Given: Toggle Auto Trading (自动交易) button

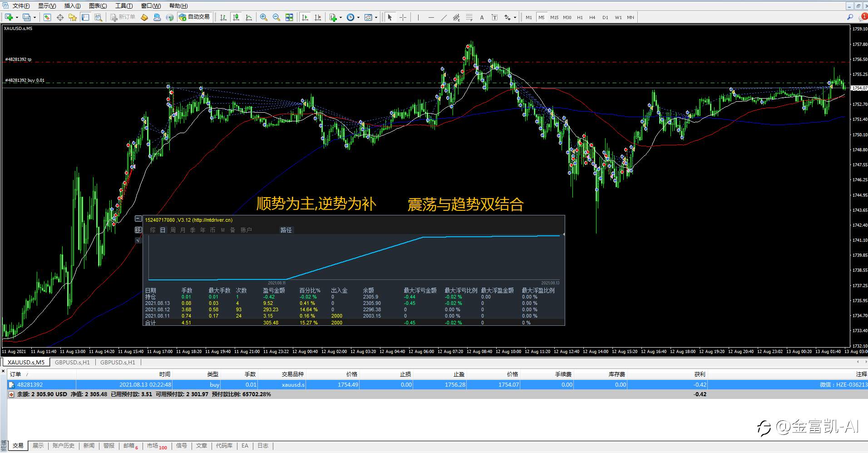Looking at the screenshot, I should [x=194, y=17].
